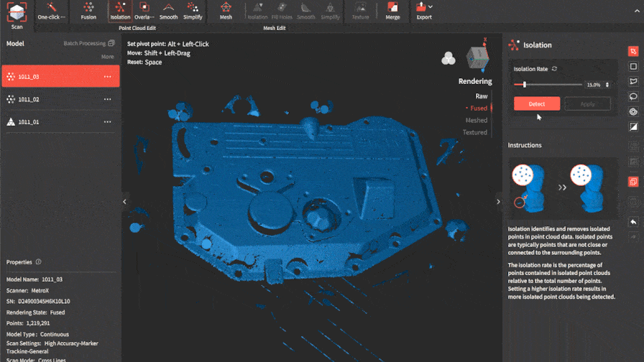644x362 pixels.
Task: Open more options for model 1011_02
Action: (107, 100)
